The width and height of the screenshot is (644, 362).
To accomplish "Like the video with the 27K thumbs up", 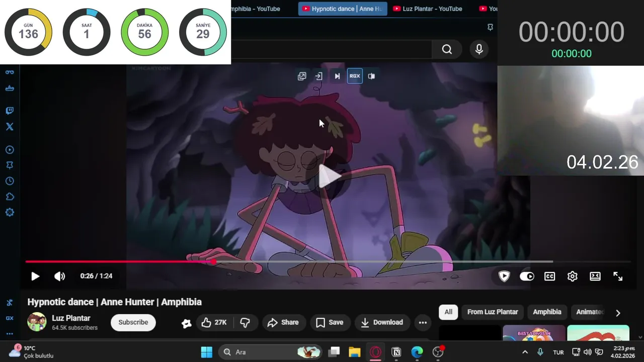I will tap(214, 322).
